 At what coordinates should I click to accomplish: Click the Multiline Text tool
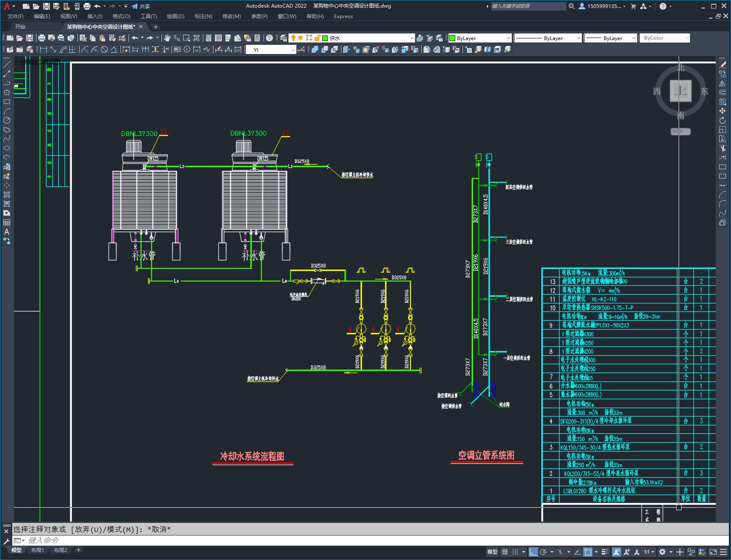click(6, 232)
